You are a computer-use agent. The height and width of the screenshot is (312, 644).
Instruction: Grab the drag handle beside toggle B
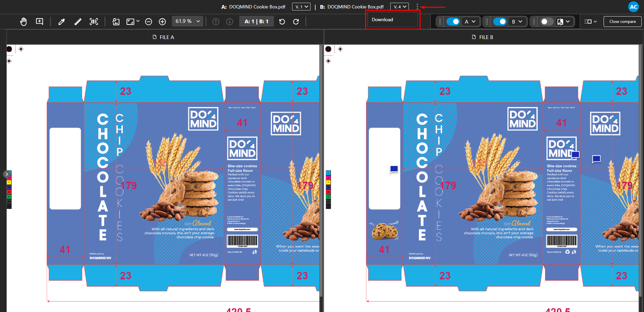click(x=487, y=22)
